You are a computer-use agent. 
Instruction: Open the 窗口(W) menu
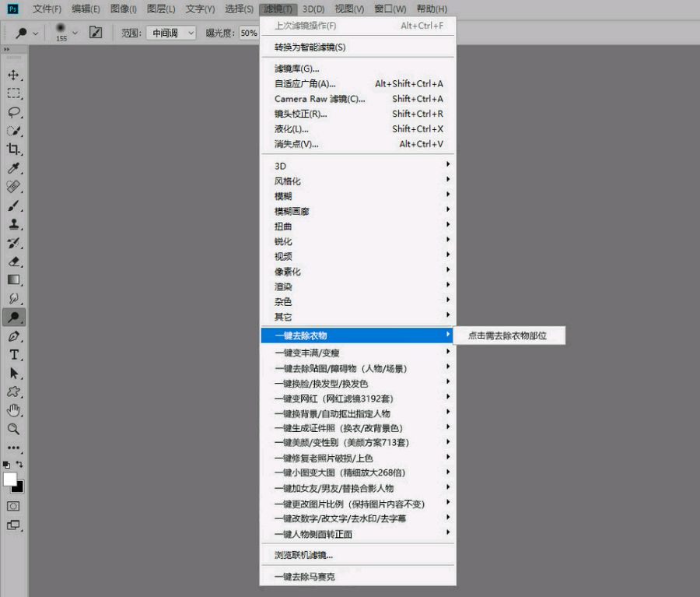[390, 9]
